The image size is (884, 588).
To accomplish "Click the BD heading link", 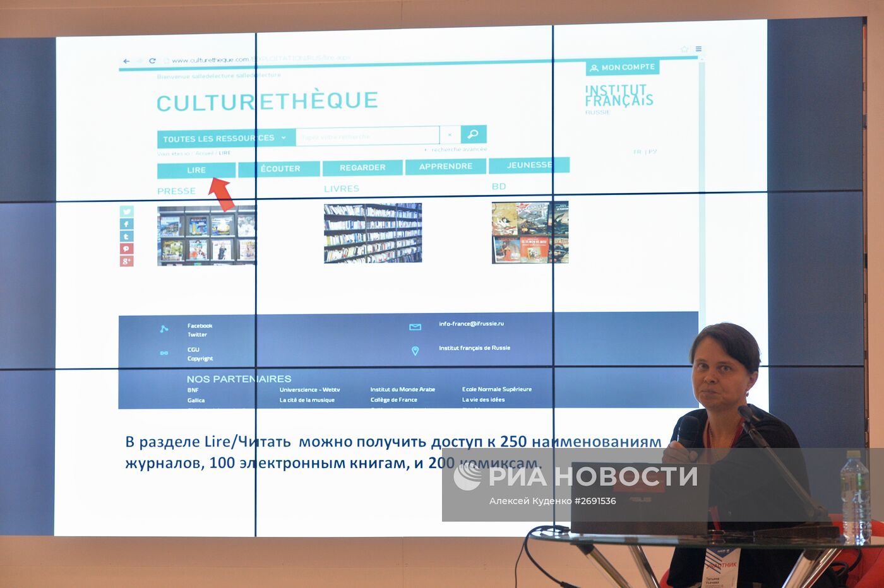I will pyautogui.click(x=499, y=187).
